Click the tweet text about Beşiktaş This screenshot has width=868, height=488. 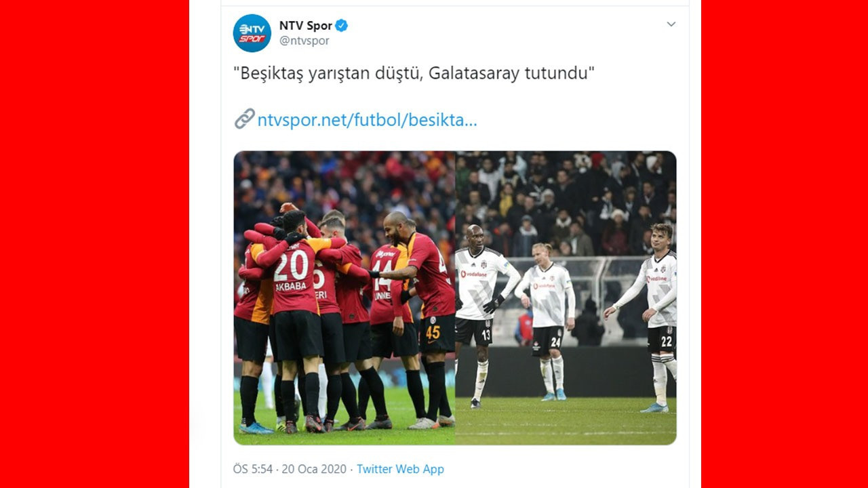coord(418,73)
